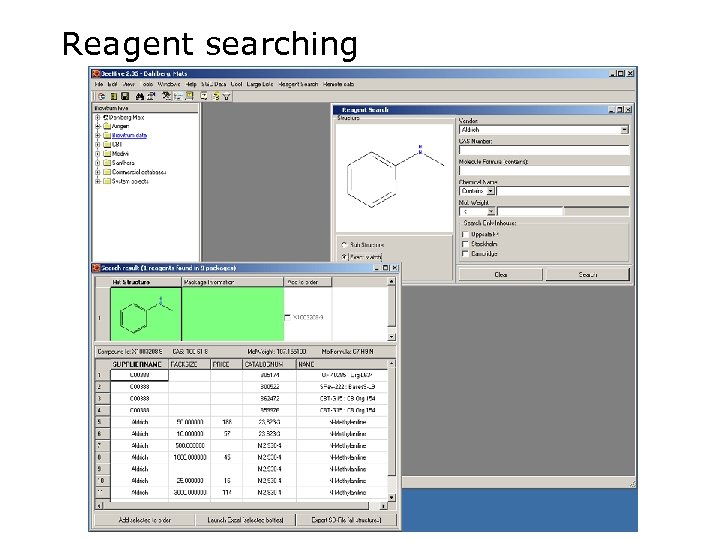
Task: Open the File menu
Action: tap(99, 84)
